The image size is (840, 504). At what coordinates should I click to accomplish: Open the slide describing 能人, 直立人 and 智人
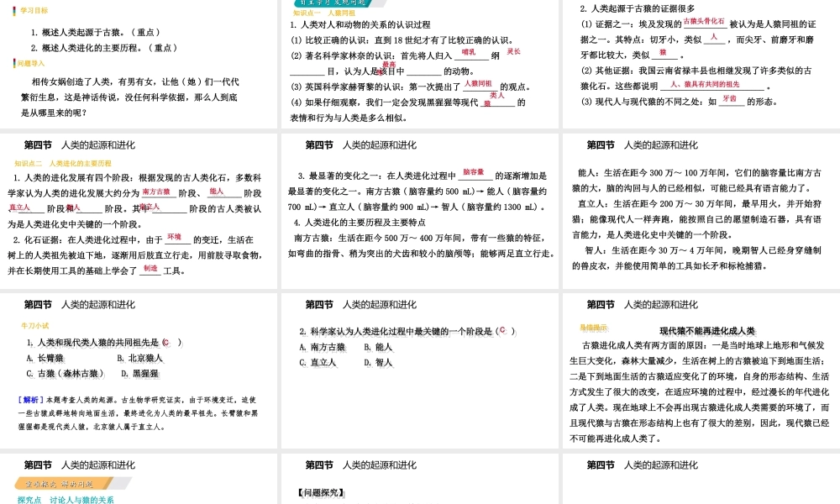pyautogui.click(x=701, y=211)
